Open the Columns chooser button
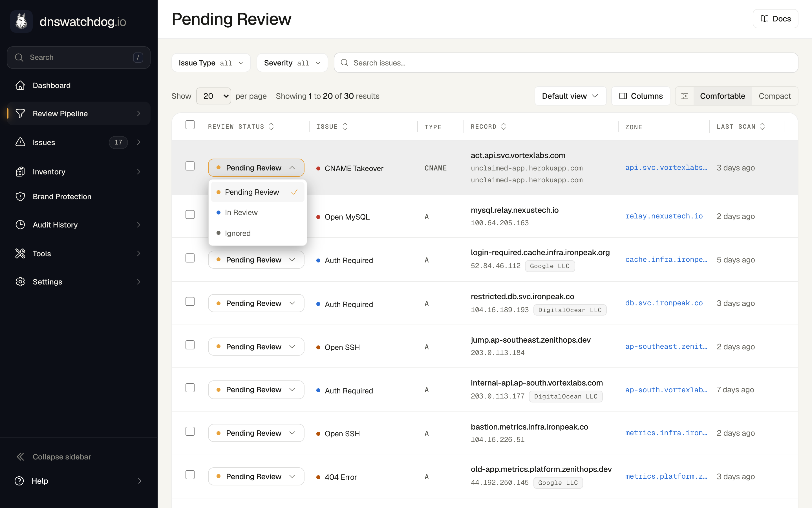The width and height of the screenshot is (812, 508). (x=641, y=96)
